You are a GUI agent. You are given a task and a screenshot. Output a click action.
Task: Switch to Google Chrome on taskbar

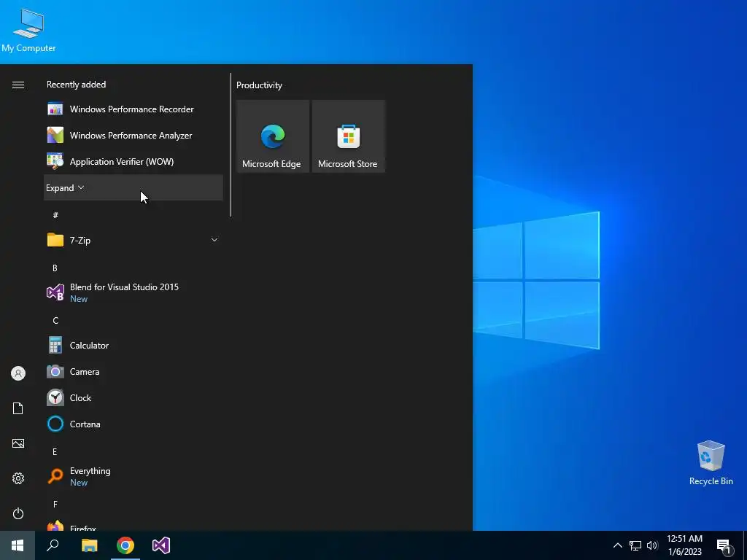125,545
